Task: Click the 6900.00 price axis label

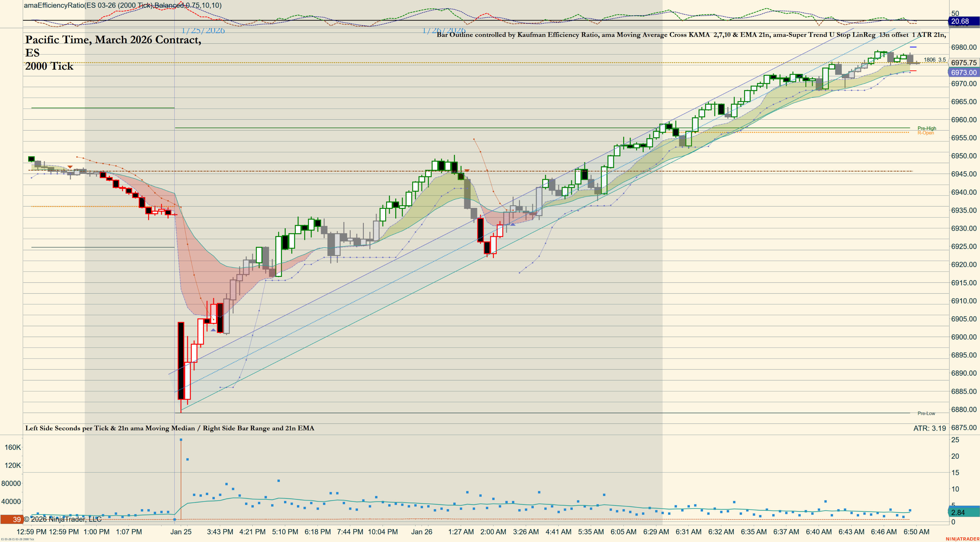Action: 964,337
